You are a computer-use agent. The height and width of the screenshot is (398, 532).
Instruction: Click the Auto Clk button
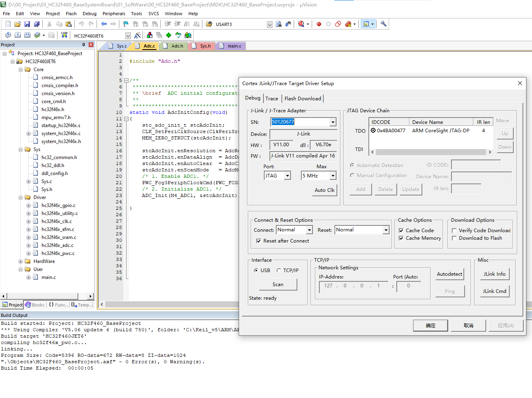pyautogui.click(x=324, y=190)
